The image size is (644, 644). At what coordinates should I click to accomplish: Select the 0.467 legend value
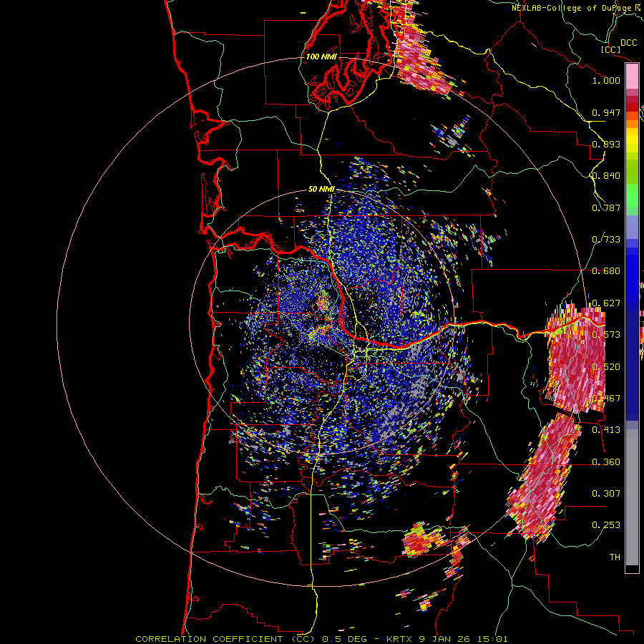606,399
